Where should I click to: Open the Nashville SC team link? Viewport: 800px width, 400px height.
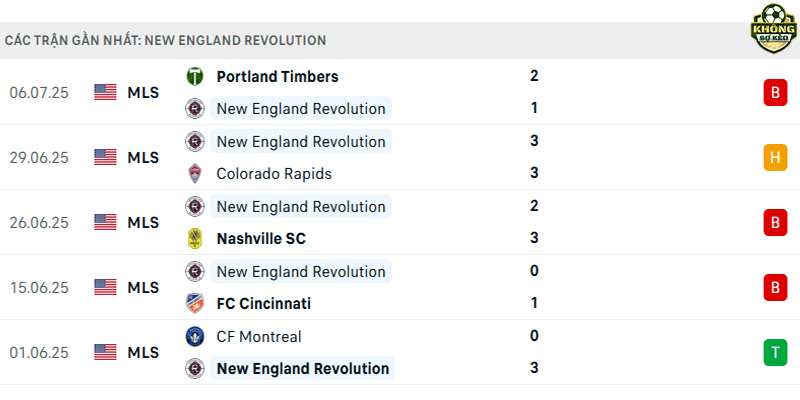(261, 238)
